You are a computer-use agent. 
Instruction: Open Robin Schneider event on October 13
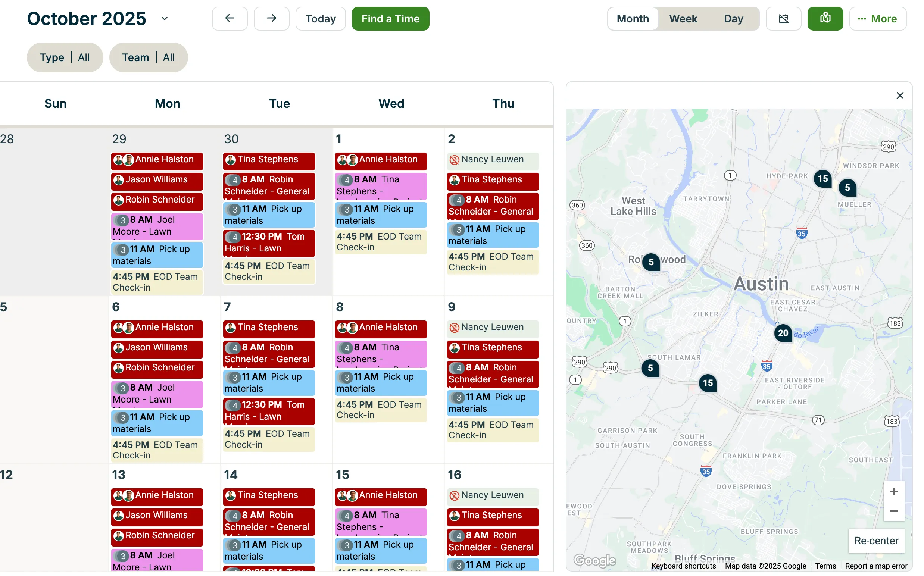pos(157,537)
